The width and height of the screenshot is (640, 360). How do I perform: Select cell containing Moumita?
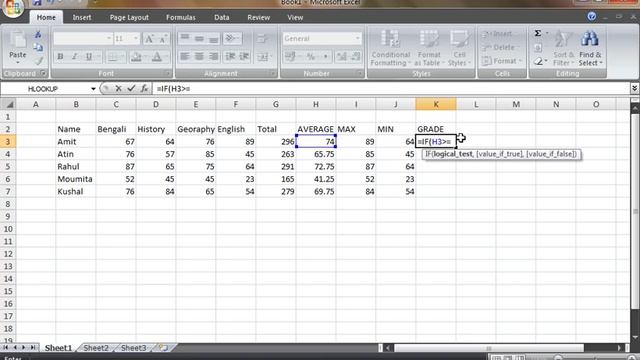76,179
